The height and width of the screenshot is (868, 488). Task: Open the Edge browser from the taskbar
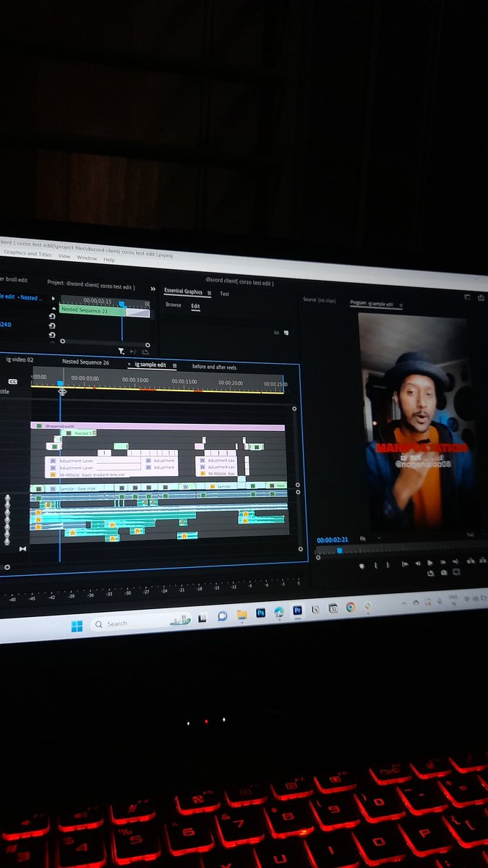pyautogui.click(x=279, y=611)
